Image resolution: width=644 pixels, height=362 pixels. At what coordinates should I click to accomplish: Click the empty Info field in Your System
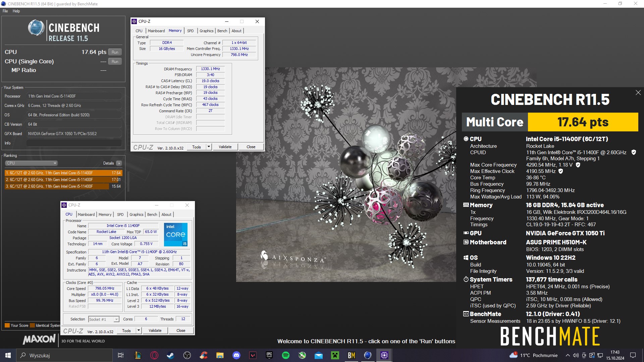tap(74, 143)
